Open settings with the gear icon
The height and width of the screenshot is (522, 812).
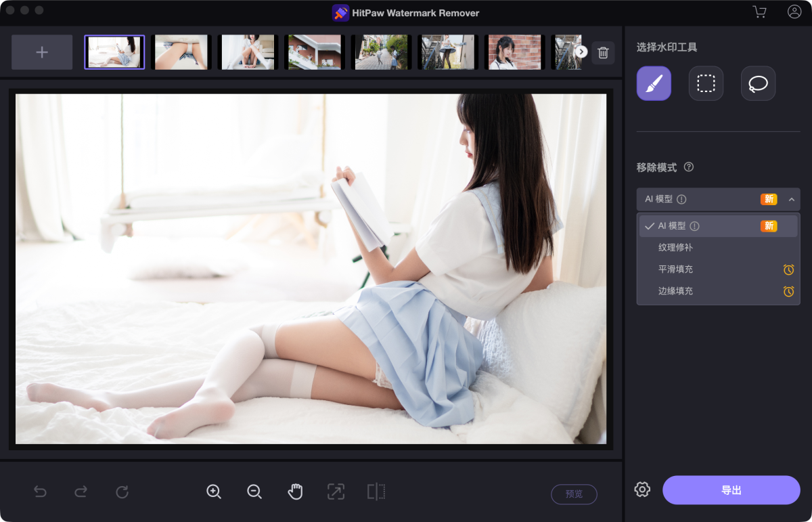tap(642, 490)
